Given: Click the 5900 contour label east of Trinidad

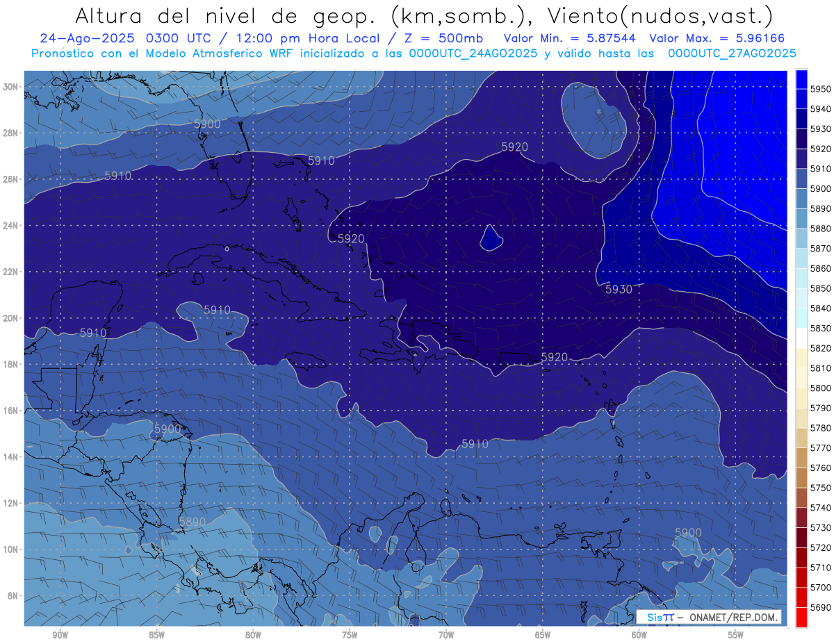Looking at the screenshot, I should pyautogui.click(x=688, y=532).
